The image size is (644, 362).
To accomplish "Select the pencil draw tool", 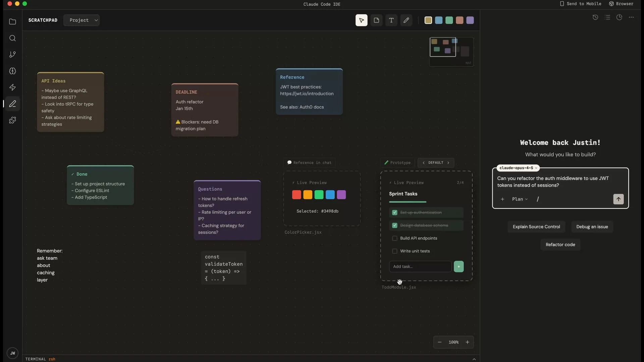I will point(406,20).
